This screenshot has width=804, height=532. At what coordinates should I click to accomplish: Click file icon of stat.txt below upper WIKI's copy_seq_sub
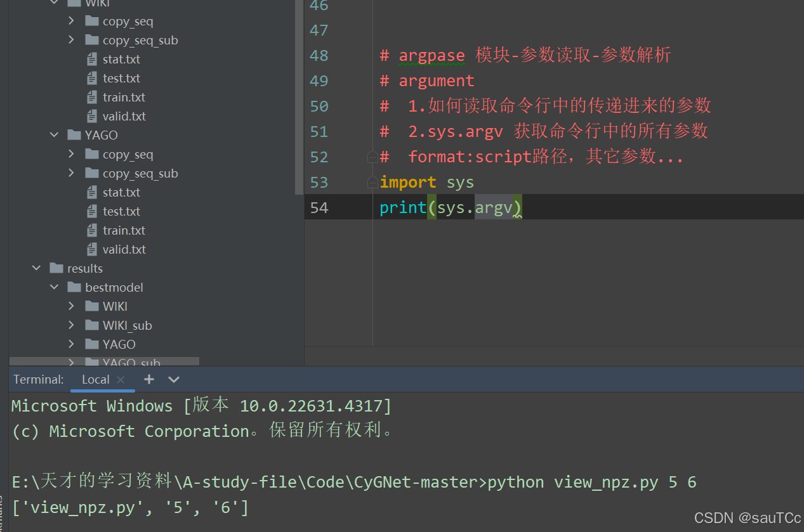[92, 59]
